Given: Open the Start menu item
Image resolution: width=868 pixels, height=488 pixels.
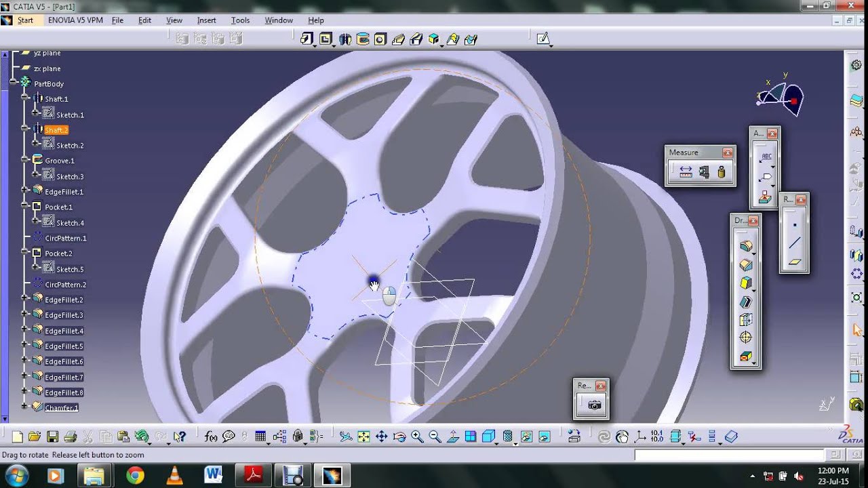Looking at the screenshot, I should click(x=25, y=20).
